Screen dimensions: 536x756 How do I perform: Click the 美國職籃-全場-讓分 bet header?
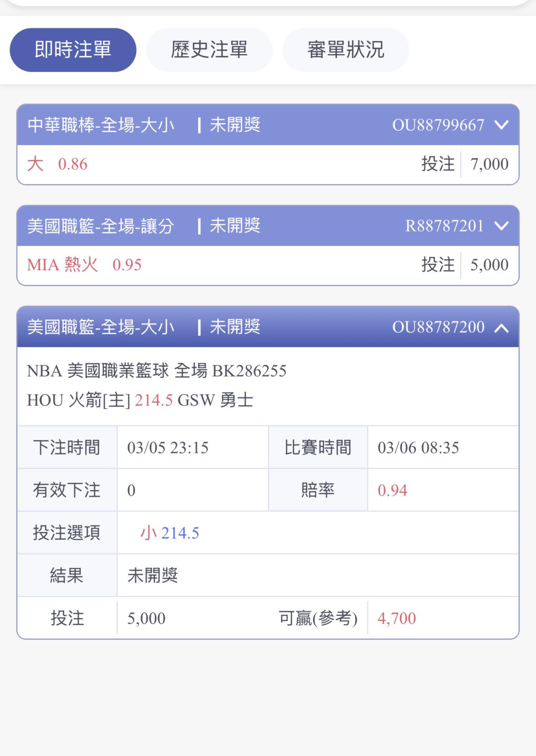click(x=101, y=226)
